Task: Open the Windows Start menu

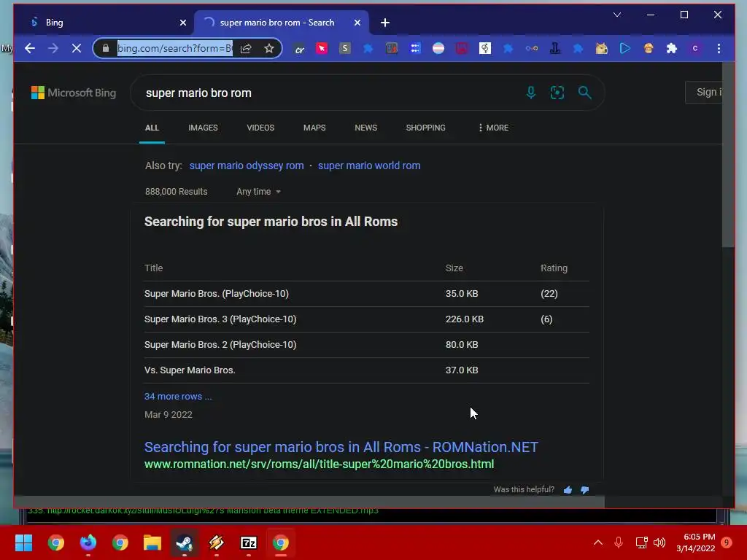Action: pos(24,542)
